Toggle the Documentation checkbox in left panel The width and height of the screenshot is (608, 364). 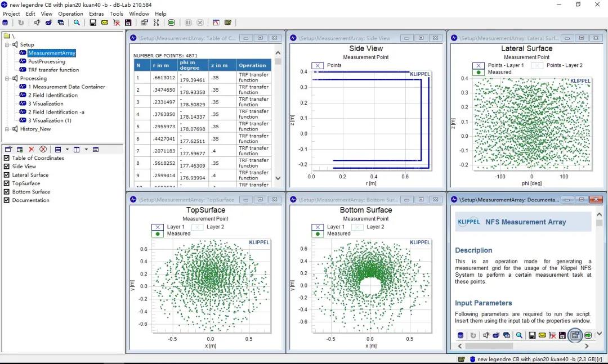[x=7, y=200]
